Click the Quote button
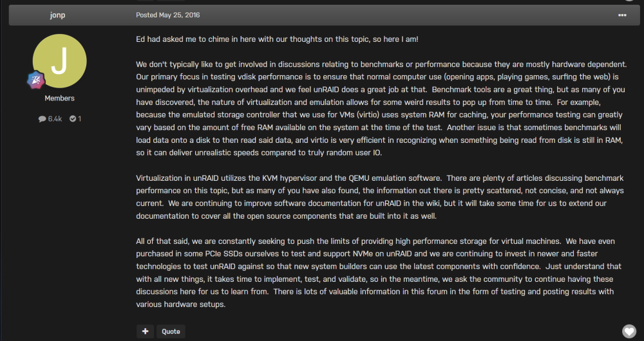The width and height of the screenshot is (644, 341). [171, 331]
